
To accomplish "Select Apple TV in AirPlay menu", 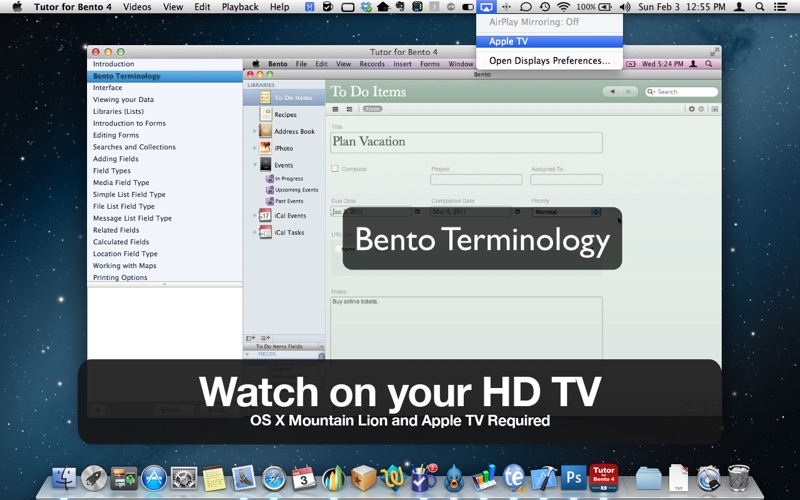I will pos(549,41).
